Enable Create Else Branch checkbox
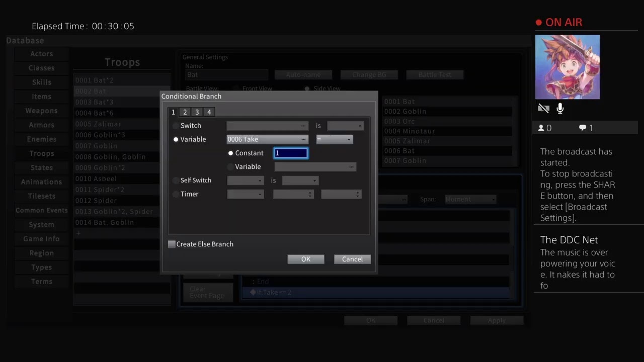This screenshot has width=644, height=362. pos(172,244)
